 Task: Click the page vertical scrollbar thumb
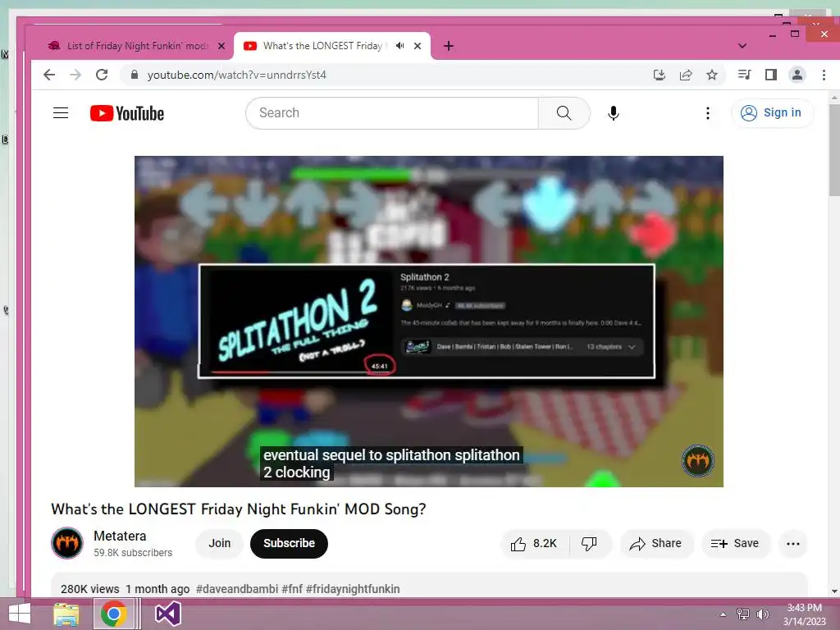tap(834, 150)
